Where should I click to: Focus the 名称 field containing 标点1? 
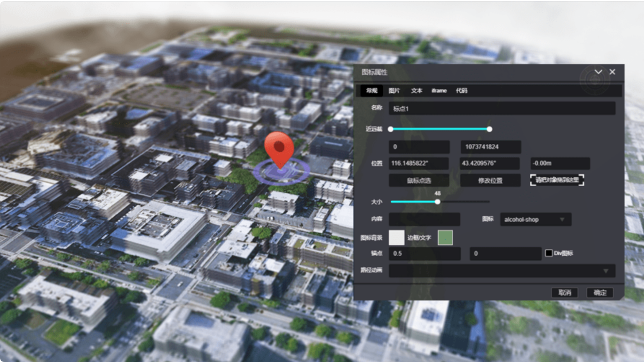502,108
